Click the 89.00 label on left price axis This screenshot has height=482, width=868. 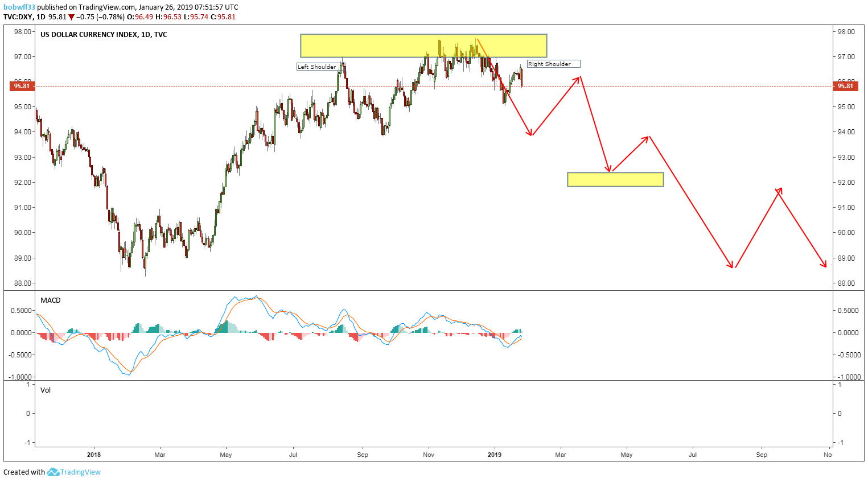point(23,258)
